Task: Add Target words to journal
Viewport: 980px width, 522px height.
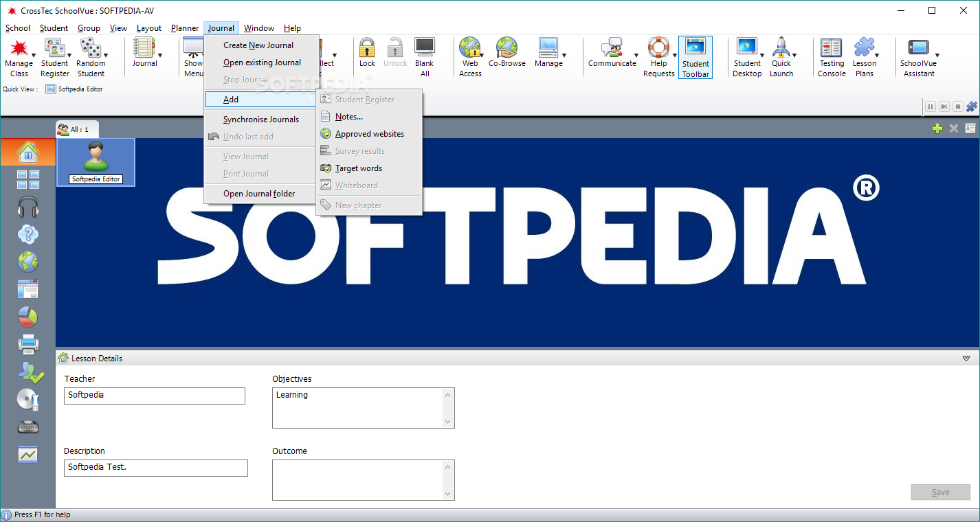Action: (369, 168)
